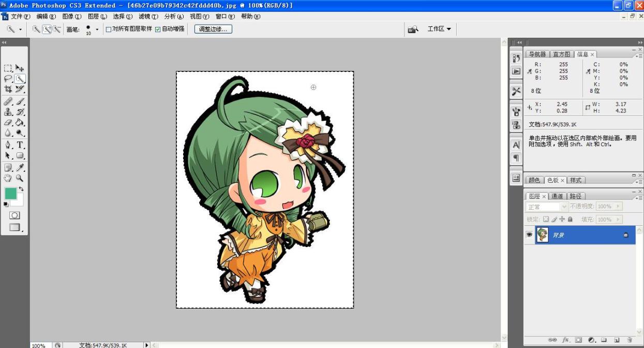Open the brush picker dropdown

pyautogui.click(x=97, y=30)
